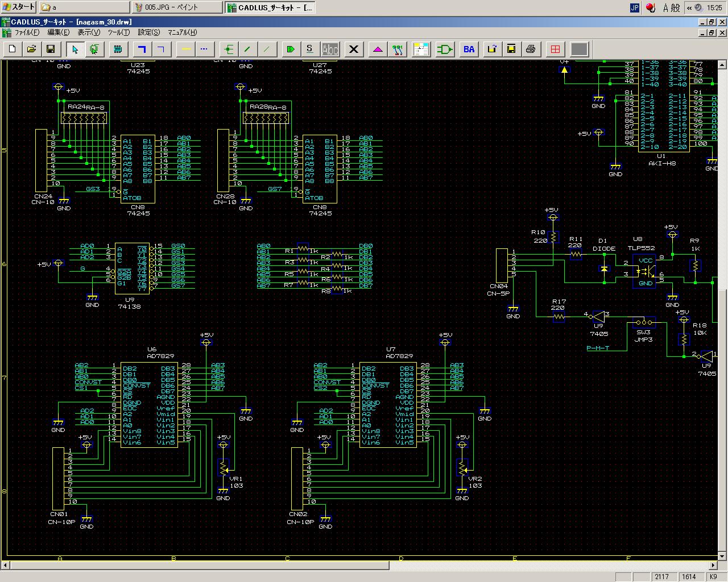Choose the yellow solid line tool

[x=186, y=49]
